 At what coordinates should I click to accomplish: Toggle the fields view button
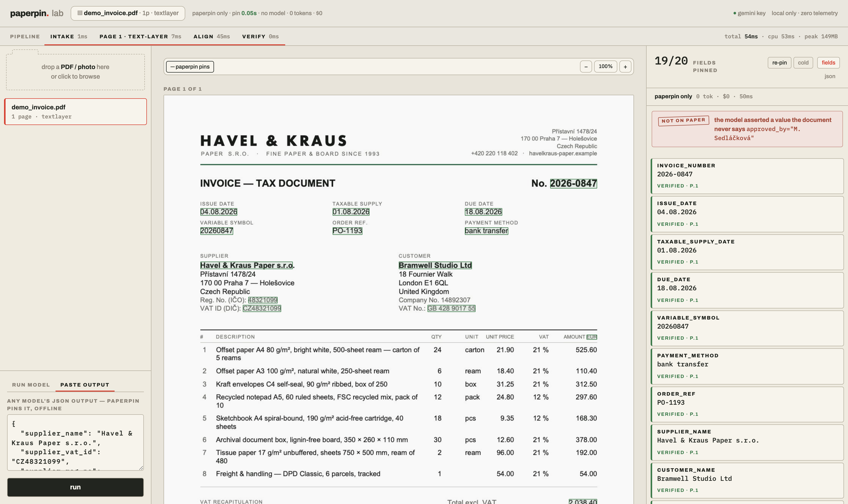click(828, 63)
